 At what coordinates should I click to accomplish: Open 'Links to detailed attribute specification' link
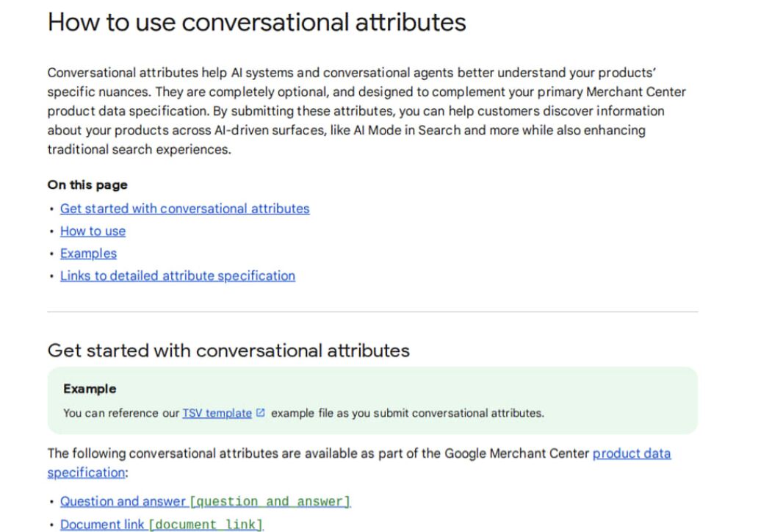(x=178, y=276)
